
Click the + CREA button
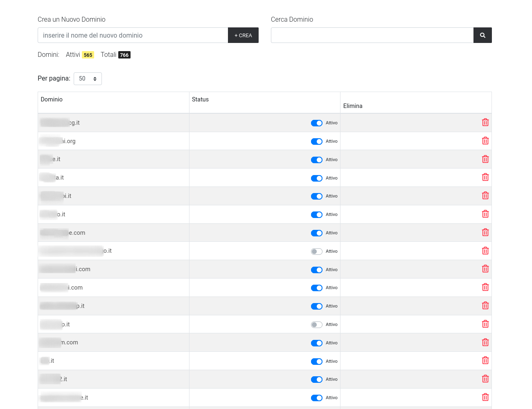click(243, 35)
